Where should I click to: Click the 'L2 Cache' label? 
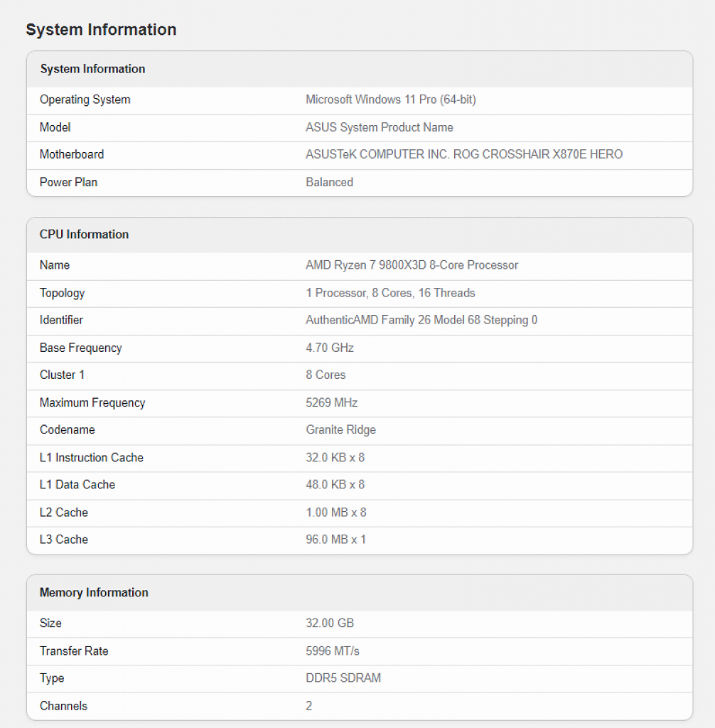coord(64,512)
